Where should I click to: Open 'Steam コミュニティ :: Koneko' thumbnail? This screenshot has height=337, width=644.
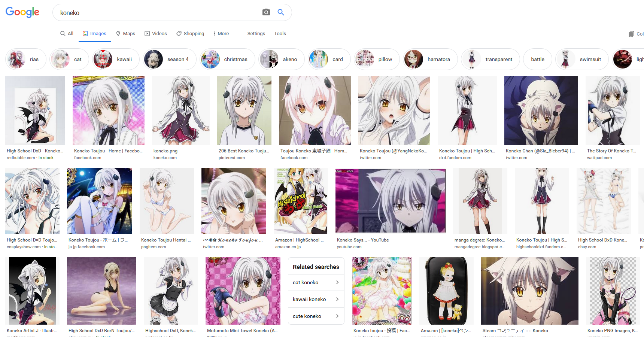point(530,291)
